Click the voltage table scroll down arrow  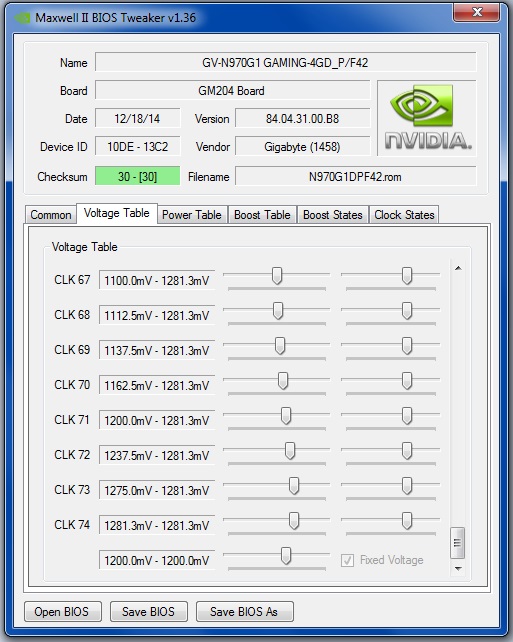(458, 568)
